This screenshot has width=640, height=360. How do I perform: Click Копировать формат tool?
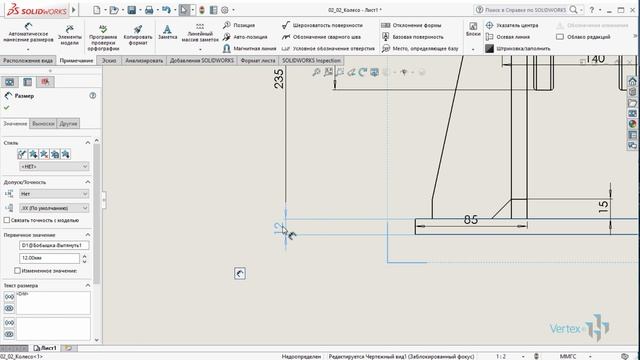pyautogui.click(x=138, y=34)
